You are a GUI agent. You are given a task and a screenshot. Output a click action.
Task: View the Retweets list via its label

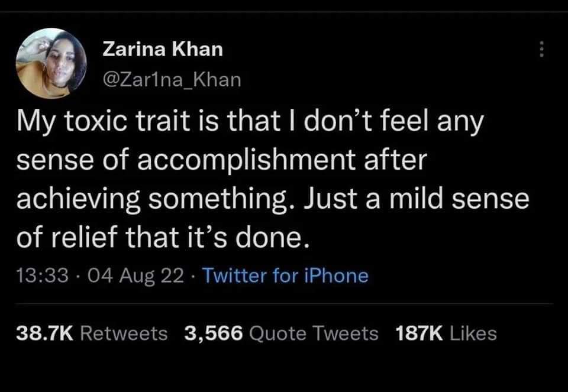(124, 333)
